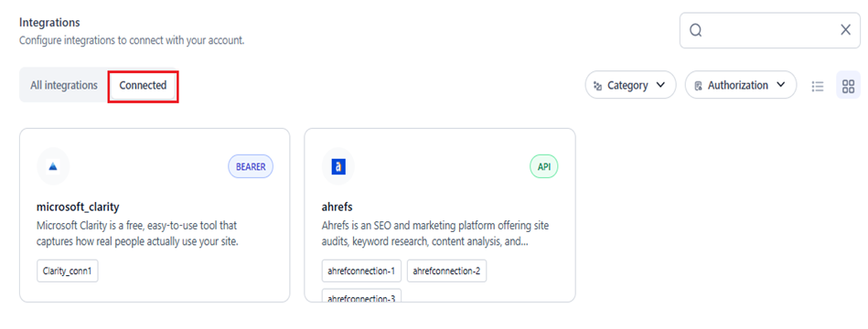This screenshot has width=868, height=329.
Task: Switch to list view layout
Action: click(x=818, y=86)
